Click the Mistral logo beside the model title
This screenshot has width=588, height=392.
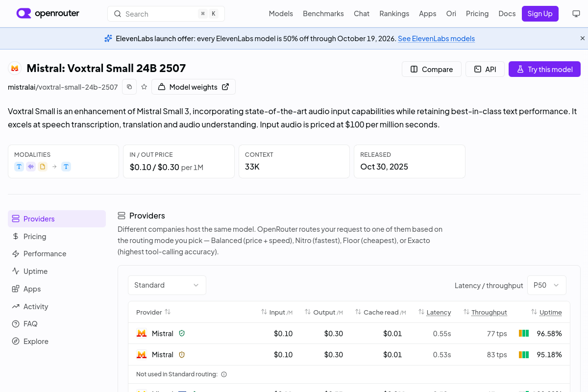tap(15, 68)
